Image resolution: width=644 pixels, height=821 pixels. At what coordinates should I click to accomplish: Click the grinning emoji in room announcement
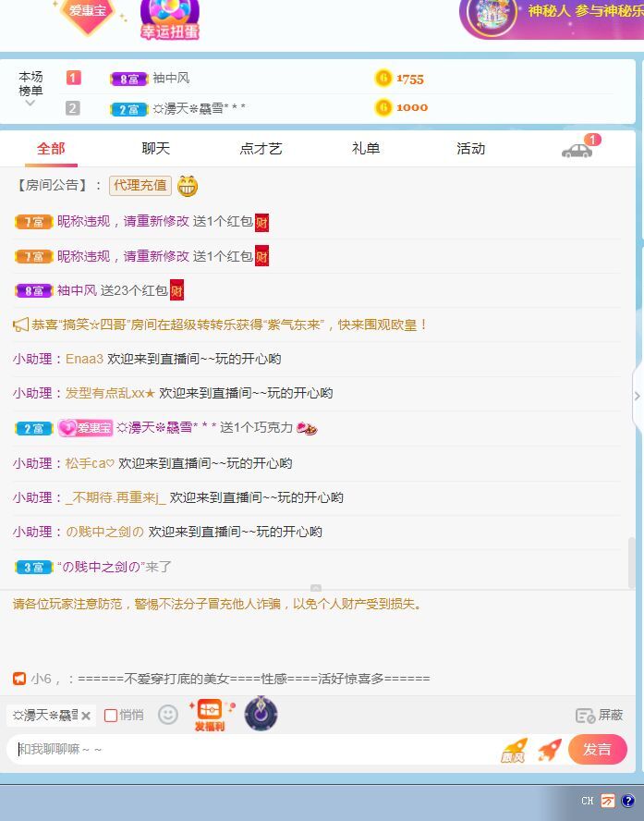coord(188,186)
